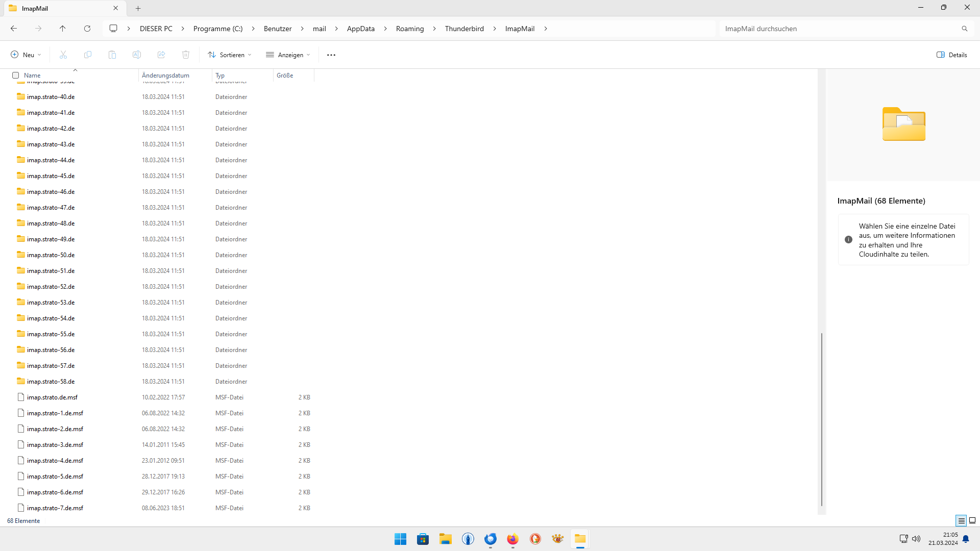This screenshot has height=551, width=980.
Task: Switch to large thumbnails view icon
Action: [x=972, y=520]
